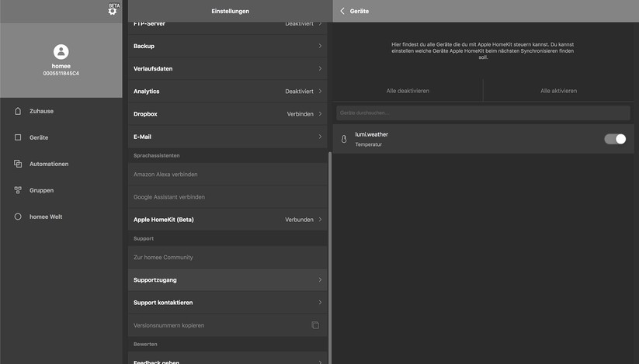Click the Geräte square icon in sidebar
This screenshot has width=639, height=364.
(x=18, y=137)
